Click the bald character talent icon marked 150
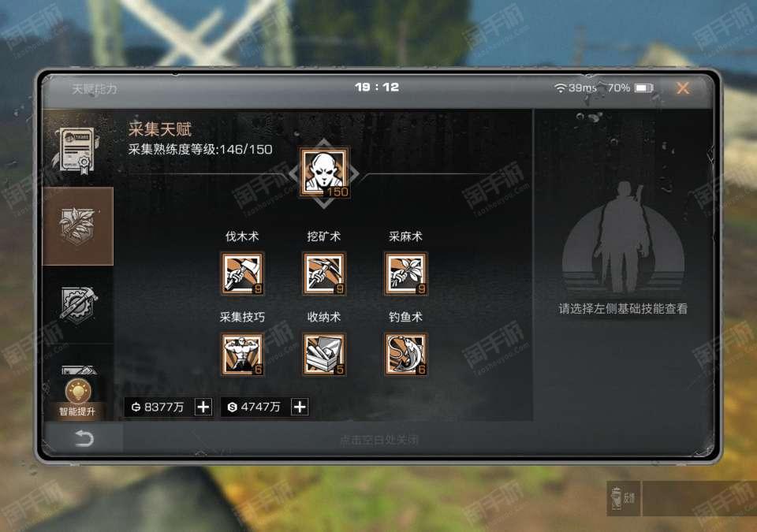Viewport: 757px width, 532px height. 324,173
